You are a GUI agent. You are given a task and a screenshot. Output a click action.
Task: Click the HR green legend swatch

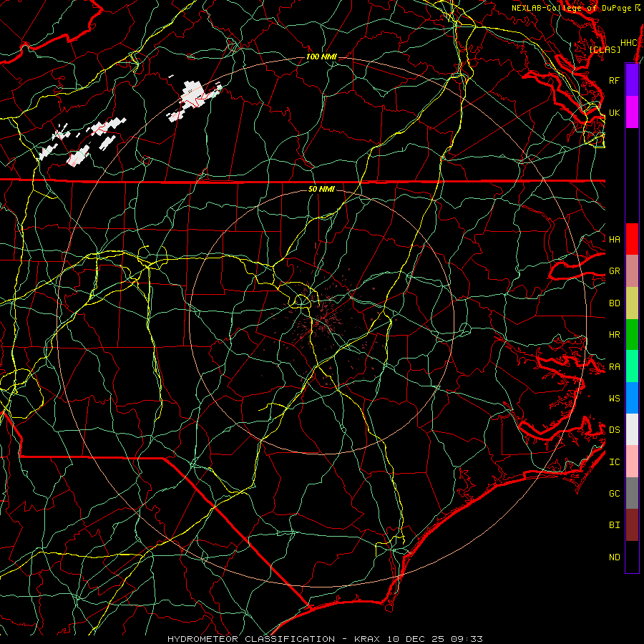pos(632,334)
